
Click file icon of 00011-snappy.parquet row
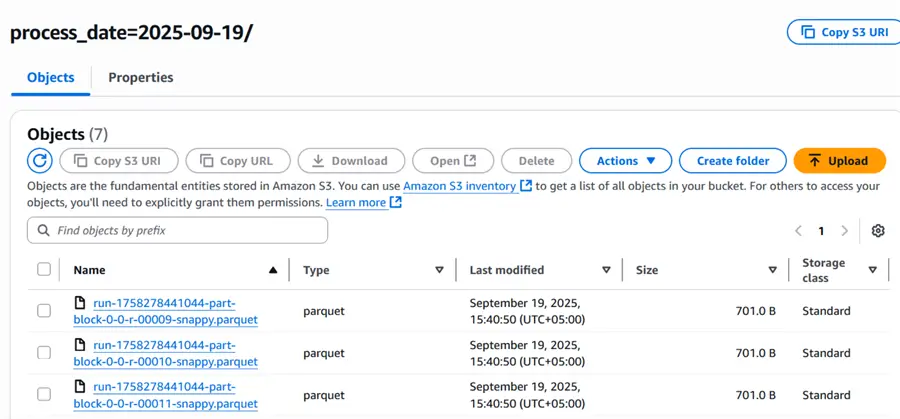pos(80,387)
